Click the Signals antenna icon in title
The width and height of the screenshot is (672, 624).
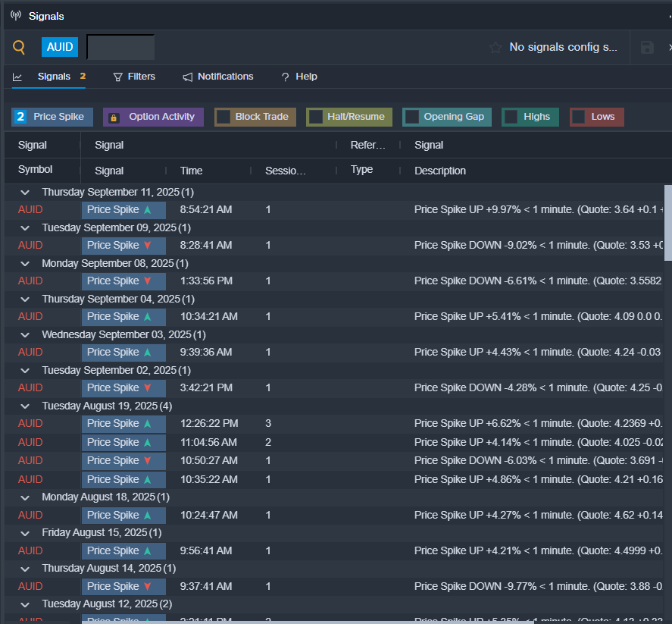(16, 15)
